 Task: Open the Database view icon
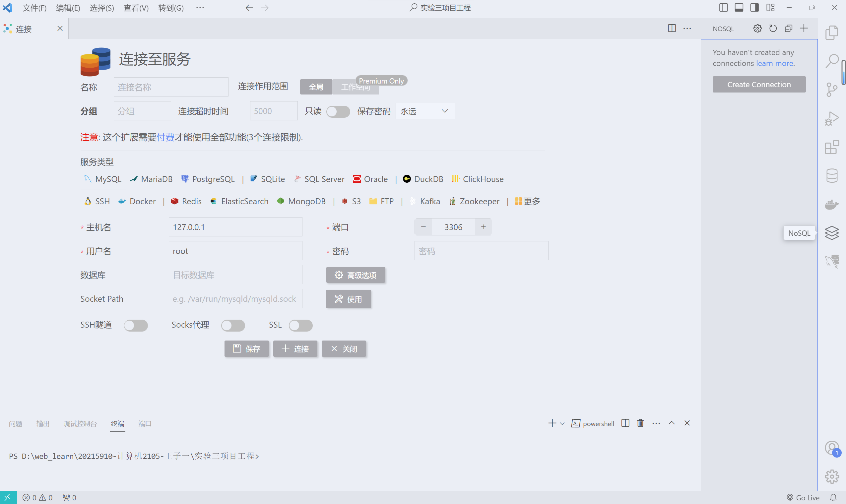832,176
